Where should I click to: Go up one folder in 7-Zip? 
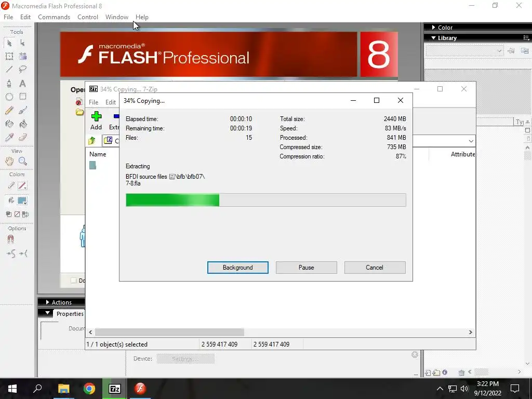point(92,140)
